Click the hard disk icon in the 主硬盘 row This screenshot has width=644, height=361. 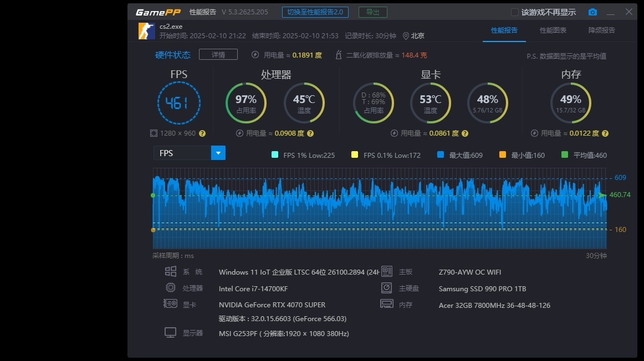(386, 288)
